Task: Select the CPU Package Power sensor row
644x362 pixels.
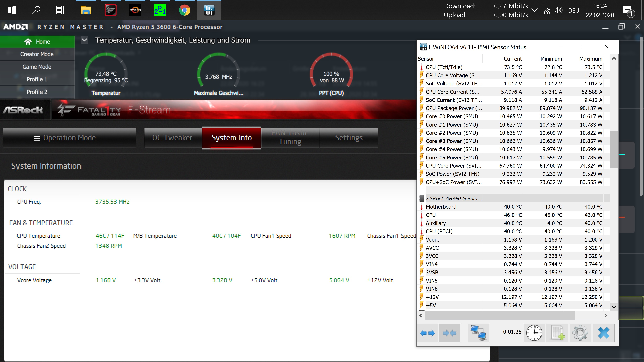Action: (513, 108)
